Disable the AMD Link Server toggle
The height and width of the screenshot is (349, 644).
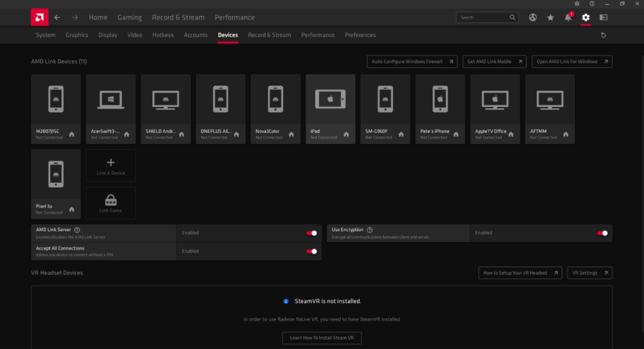pyautogui.click(x=312, y=233)
